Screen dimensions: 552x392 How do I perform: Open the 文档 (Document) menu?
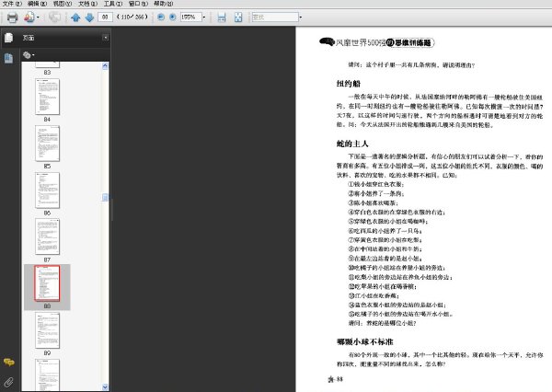pyautogui.click(x=87, y=4)
